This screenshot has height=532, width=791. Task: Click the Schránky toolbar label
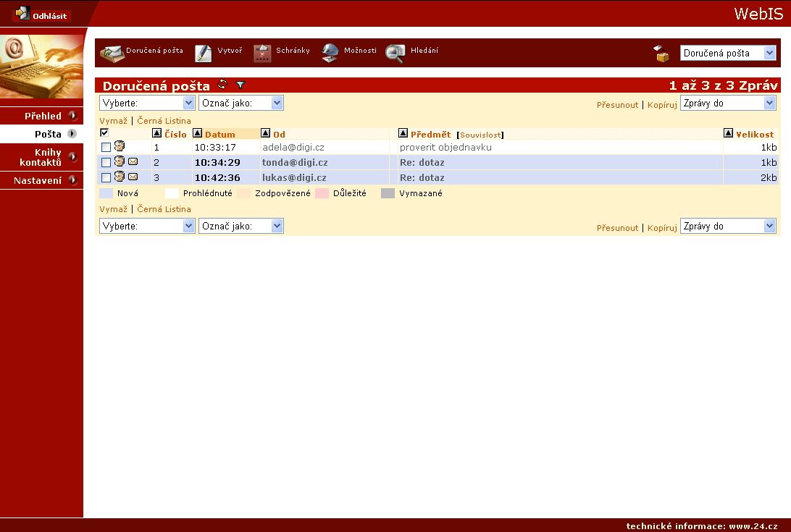(293, 51)
